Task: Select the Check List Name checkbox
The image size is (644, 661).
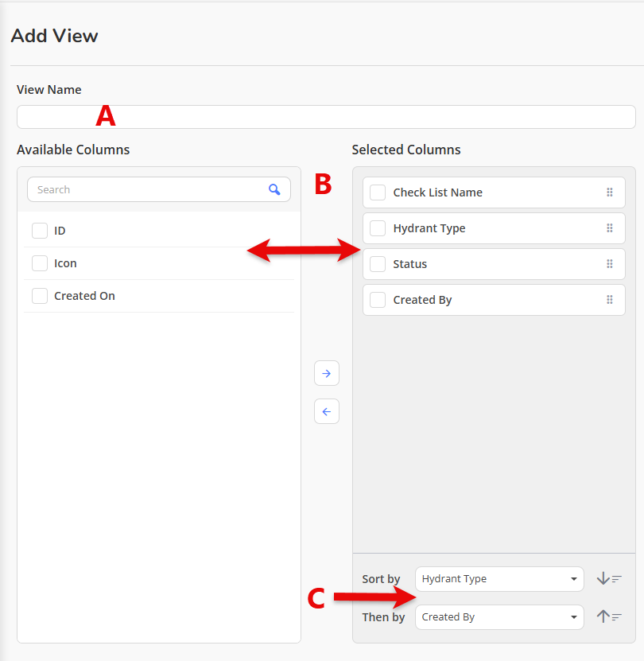Action: tap(378, 192)
